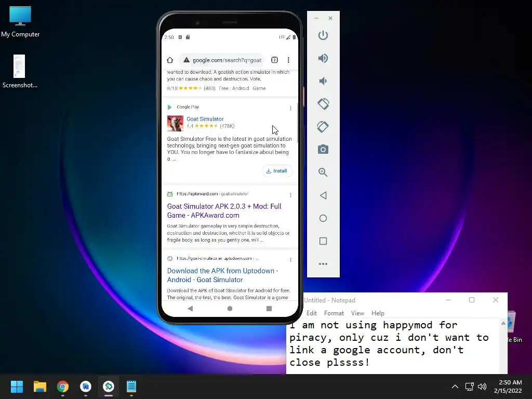Click Notepad scrollbar up arrow
The width and height of the screenshot is (532, 399).
503,323
